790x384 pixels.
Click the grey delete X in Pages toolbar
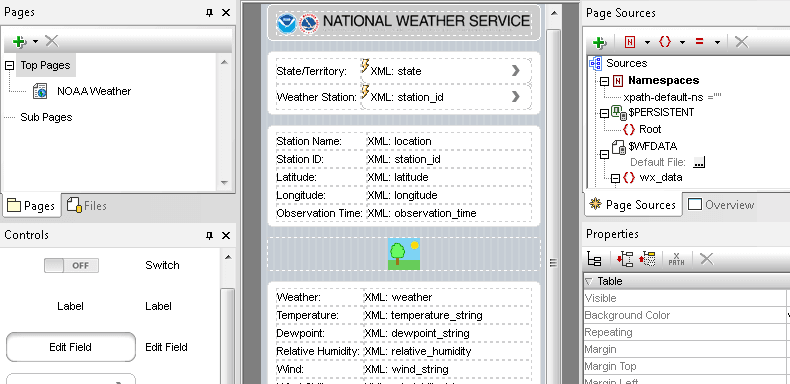click(52, 41)
